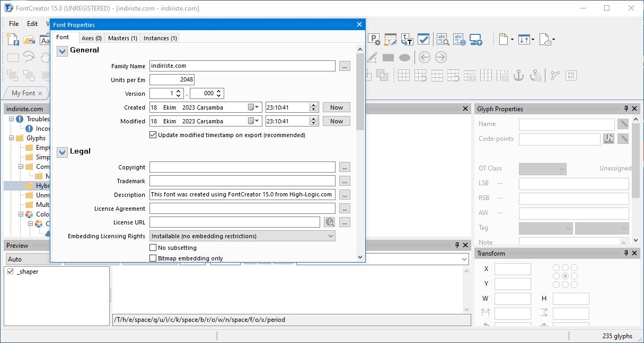
Task: Click the page with tag icon
Action: pyautogui.click(x=545, y=39)
